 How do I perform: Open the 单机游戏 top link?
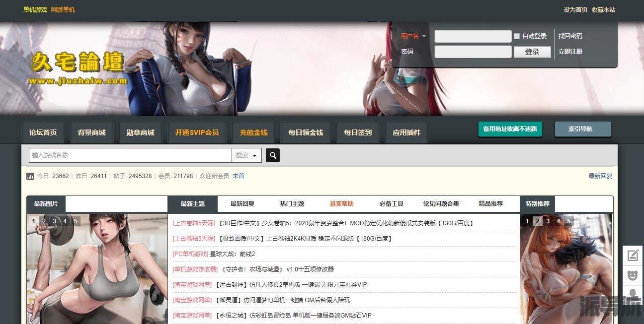pos(35,10)
